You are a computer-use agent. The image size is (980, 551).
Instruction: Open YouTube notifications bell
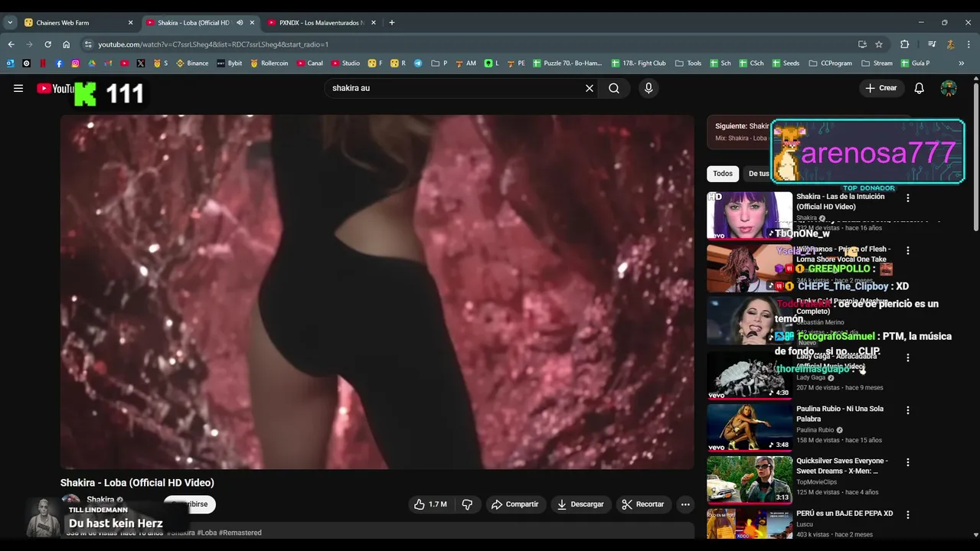click(x=920, y=88)
